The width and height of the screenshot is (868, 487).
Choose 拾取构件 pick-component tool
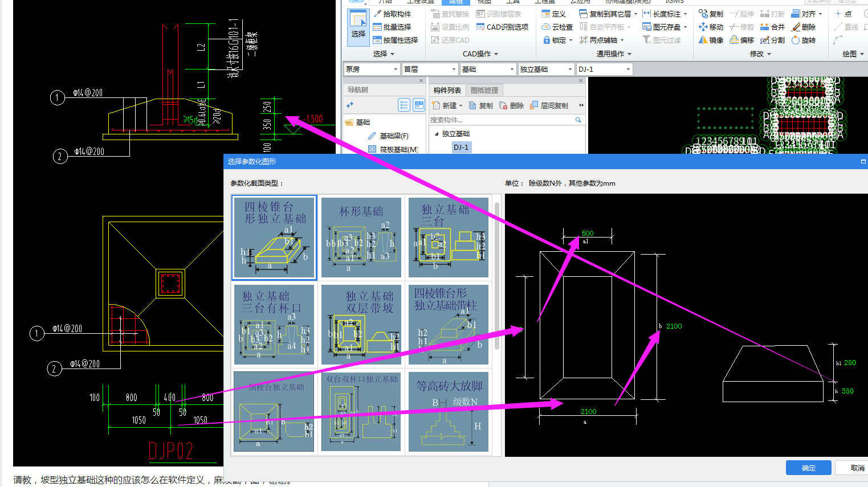point(392,14)
